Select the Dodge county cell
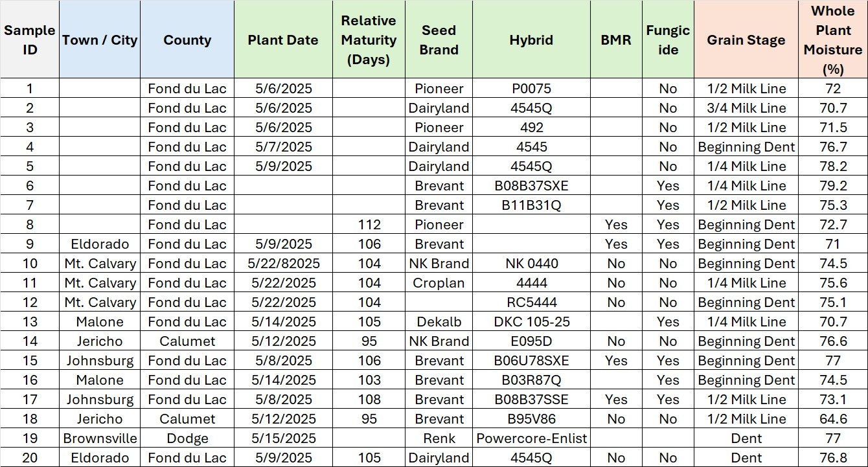This screenshot has height=467, width=868. click(187, 439)
